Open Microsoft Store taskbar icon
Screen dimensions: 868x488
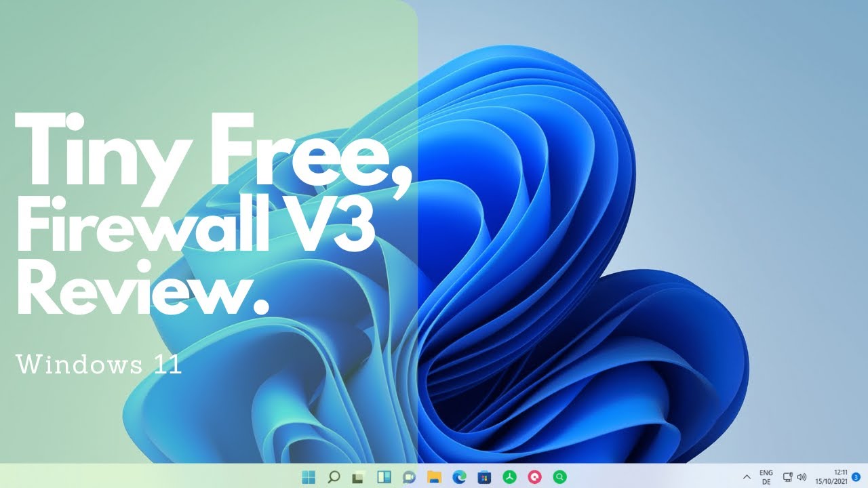pos(484,476)
